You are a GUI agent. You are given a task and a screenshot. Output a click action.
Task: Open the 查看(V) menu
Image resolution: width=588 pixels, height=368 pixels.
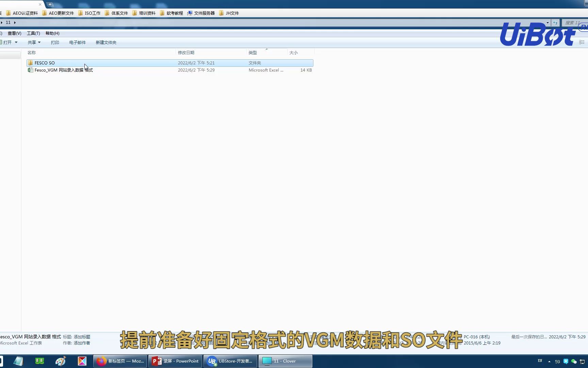click(14, 33)
